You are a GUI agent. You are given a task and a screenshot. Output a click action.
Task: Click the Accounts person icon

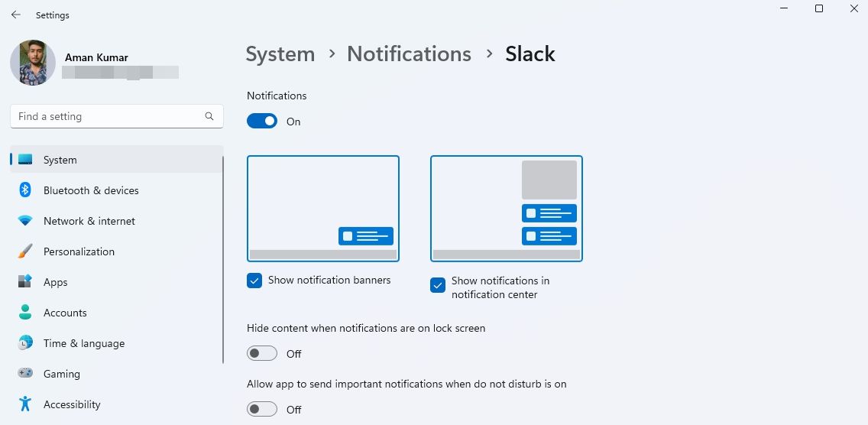[25, 312]
